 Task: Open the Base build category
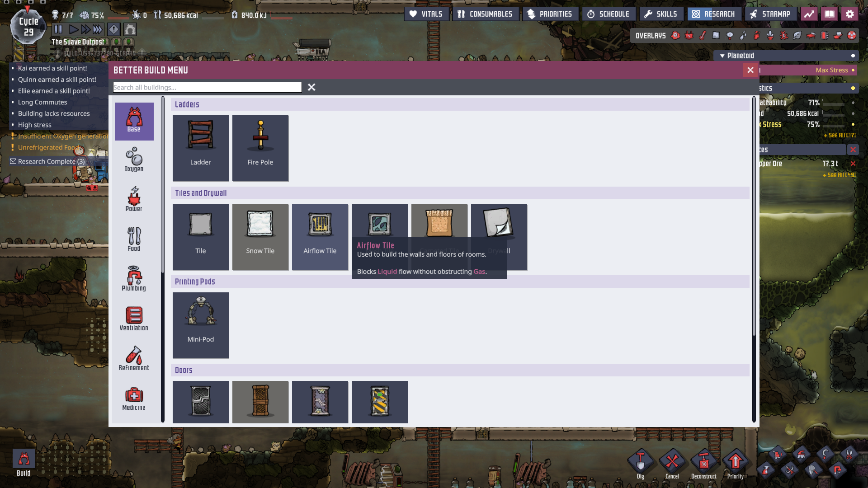click(x=134, y=121)
